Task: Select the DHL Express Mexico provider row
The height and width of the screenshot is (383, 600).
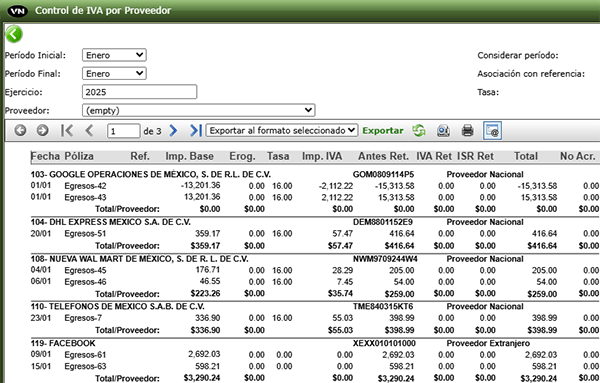Action: [111, 222]
